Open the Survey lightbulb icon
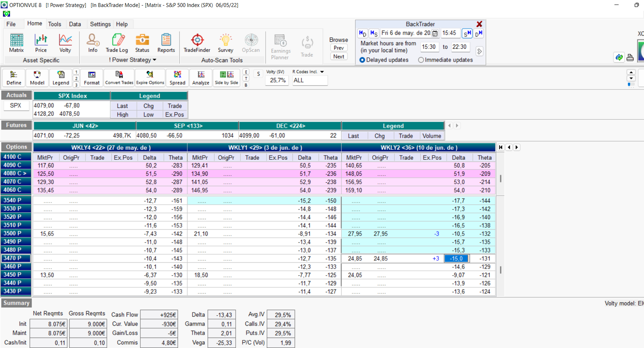This screenshot has height=348, width=644. 226,43
